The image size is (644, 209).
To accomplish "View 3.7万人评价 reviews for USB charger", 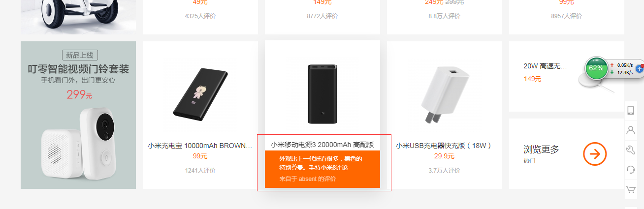I will [x=444, y=171].
